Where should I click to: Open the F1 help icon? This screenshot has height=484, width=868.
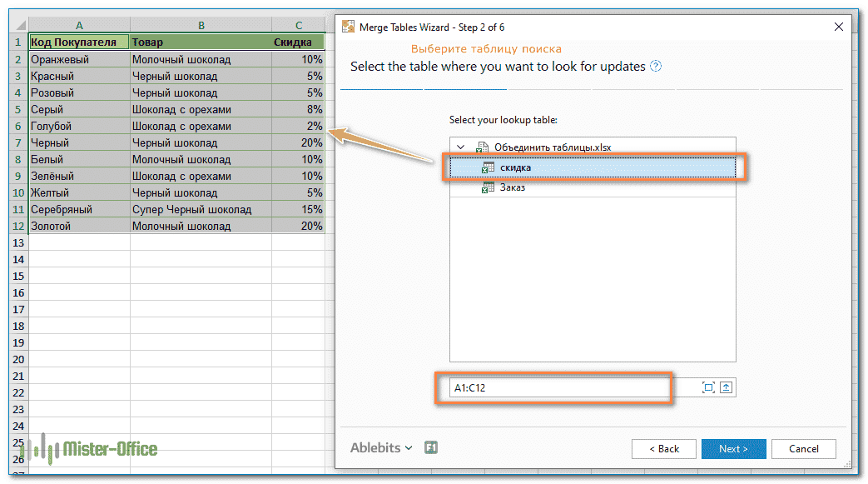[431, 448]
